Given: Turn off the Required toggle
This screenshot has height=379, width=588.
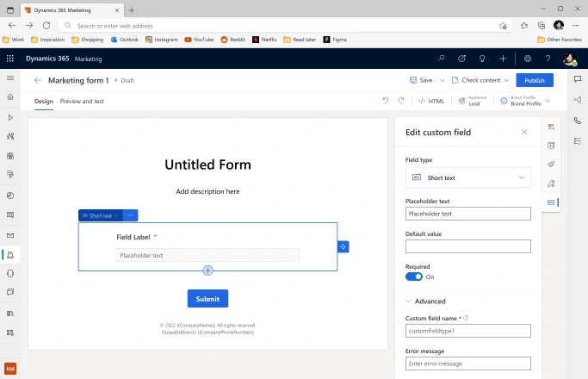Looking at the screenshot, I should 414,276.
